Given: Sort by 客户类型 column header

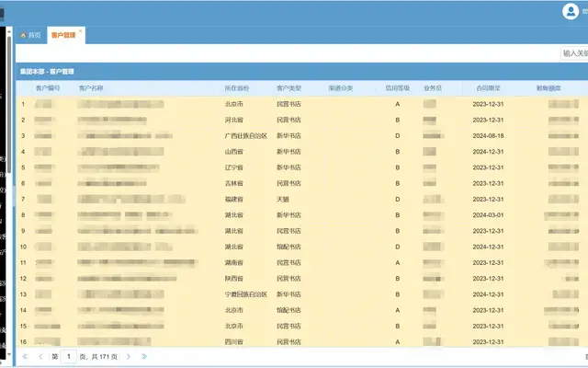Looking at the screenshot, I should [x=288, y=88].
